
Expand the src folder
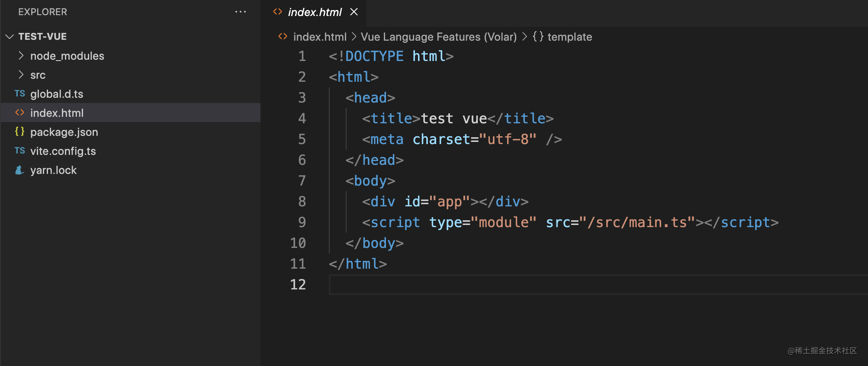tap(21, 74)
